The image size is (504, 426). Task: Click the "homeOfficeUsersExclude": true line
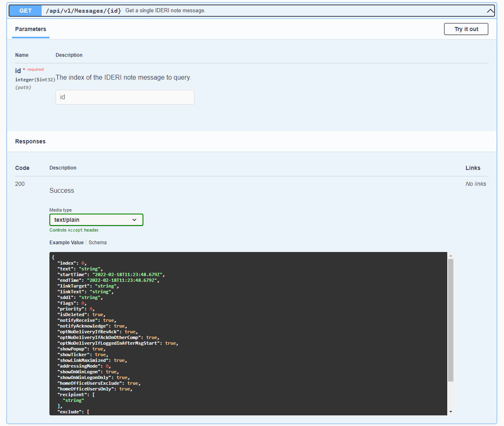pos(99,383)
